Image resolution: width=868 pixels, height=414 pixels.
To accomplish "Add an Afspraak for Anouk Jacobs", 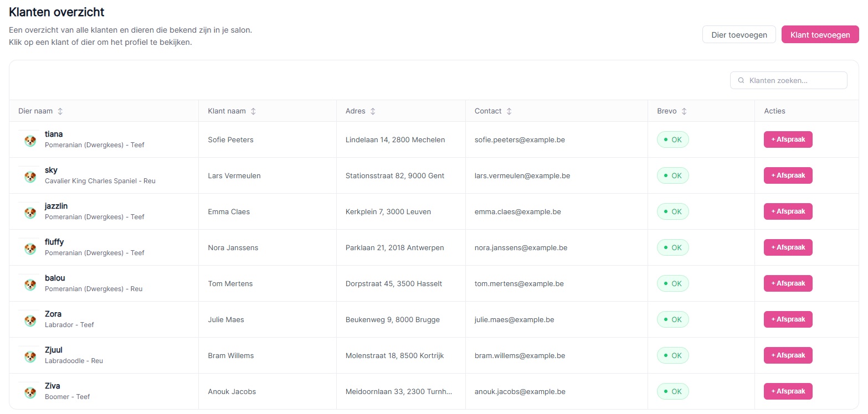I will coord(788,391).
